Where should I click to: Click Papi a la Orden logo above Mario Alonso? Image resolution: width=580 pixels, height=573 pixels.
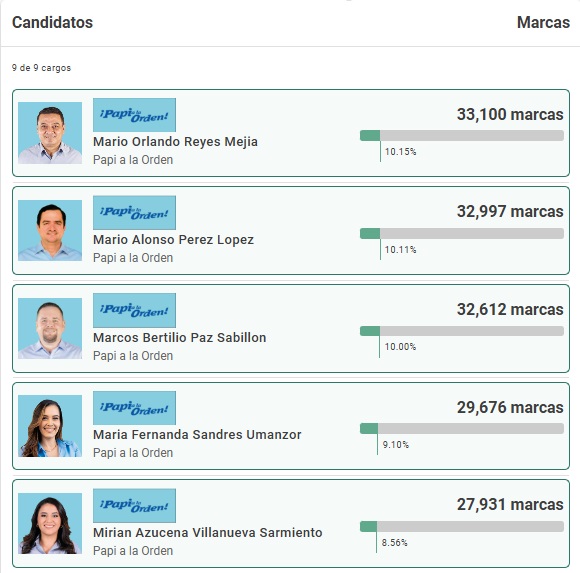(134, 213)
